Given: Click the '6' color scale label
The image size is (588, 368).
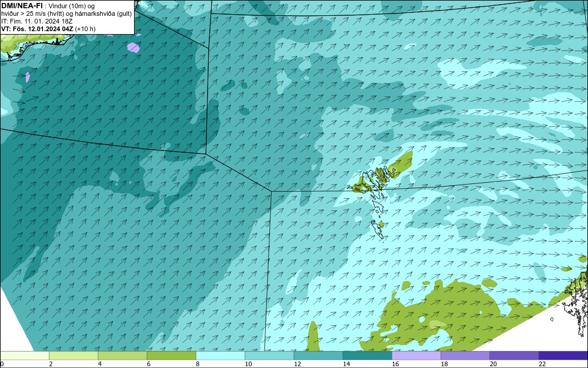Looking at the screenshot, I should (x=149, y=364).
